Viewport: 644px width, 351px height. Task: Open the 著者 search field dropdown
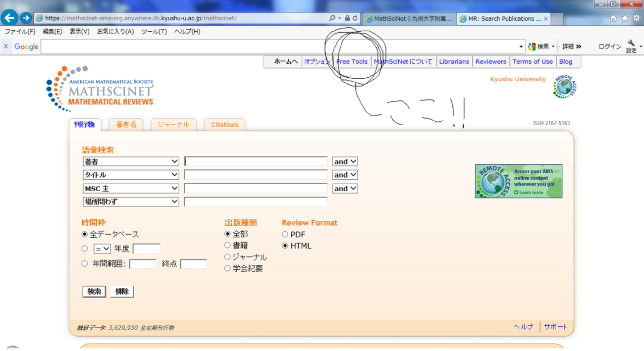coord(131,161)
